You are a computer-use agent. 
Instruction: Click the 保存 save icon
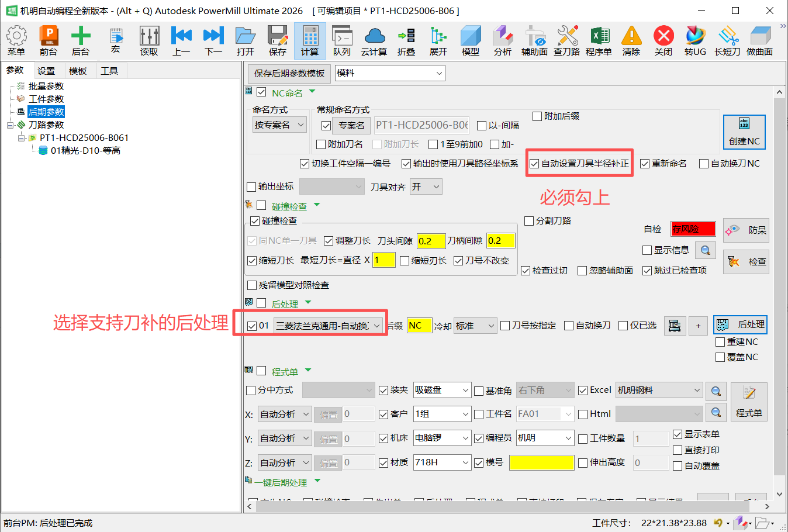[x=278, y=40]
